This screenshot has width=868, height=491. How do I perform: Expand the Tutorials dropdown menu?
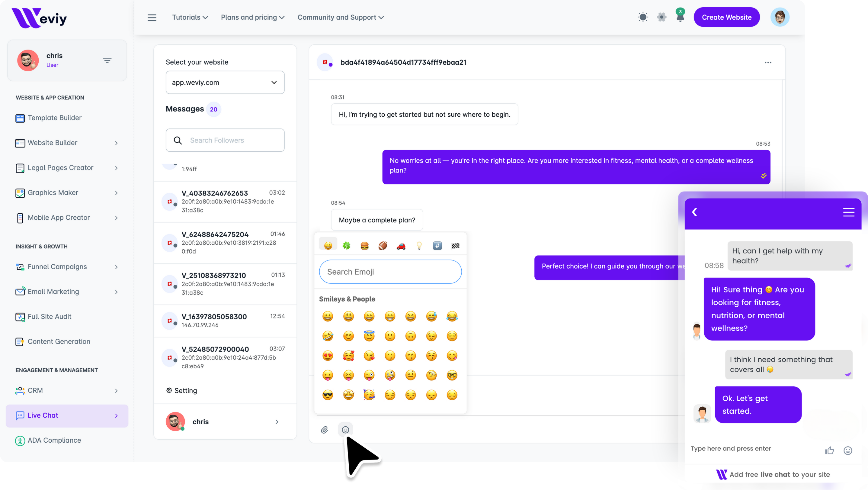(x=190, y=18)
